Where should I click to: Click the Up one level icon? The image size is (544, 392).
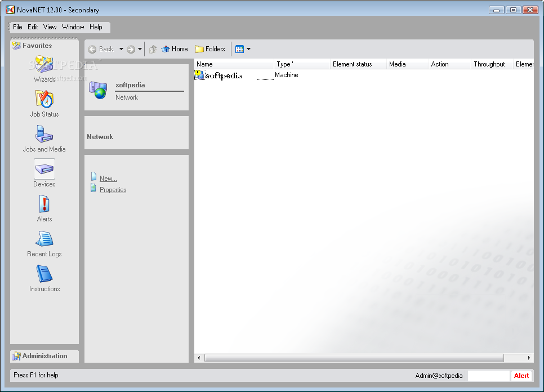click(153, 49)
